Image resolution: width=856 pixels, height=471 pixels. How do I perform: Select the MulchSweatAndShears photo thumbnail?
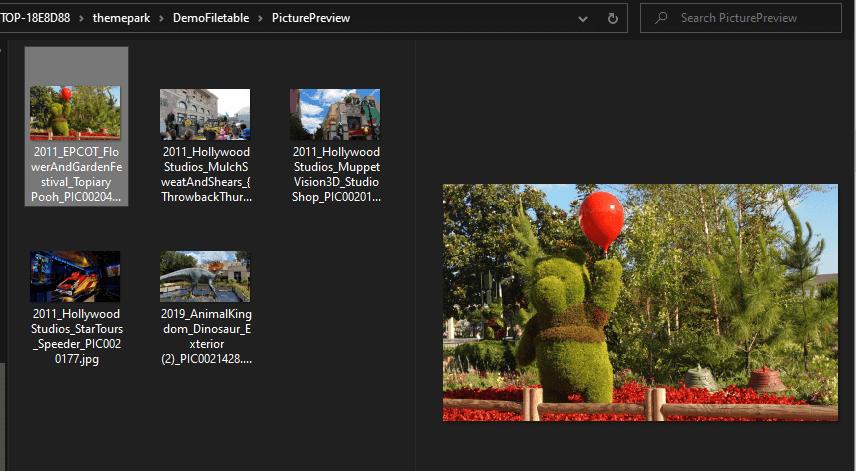coord(205,114)
